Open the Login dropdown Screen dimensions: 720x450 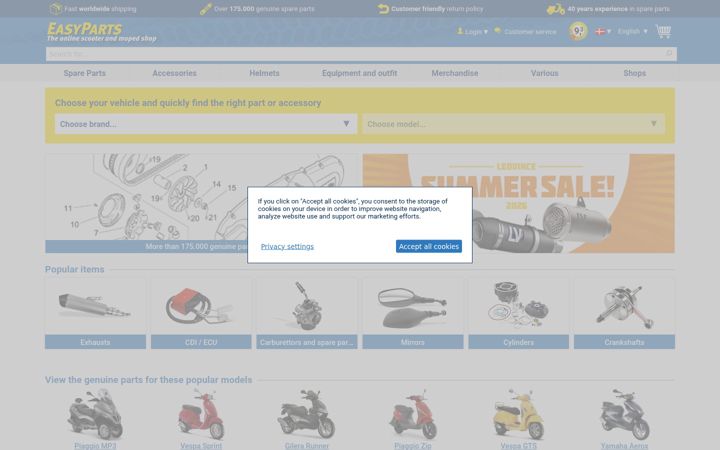[472, 31]
